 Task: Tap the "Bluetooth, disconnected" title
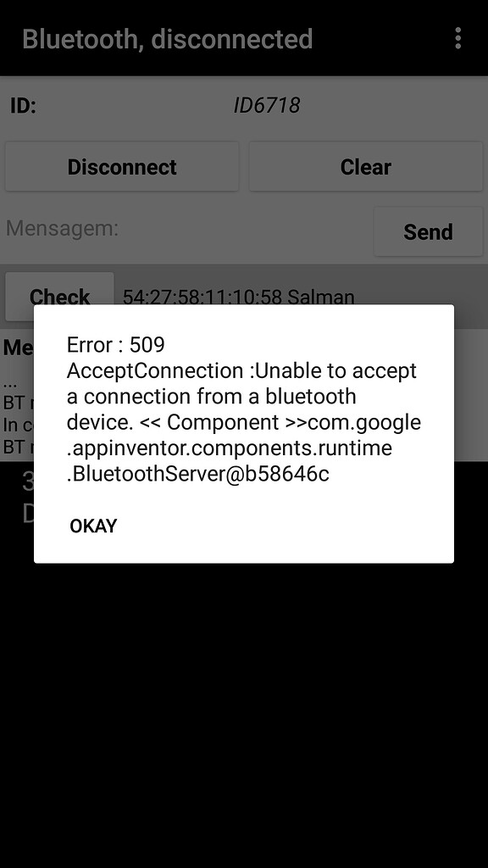click(x=168, y=39)
